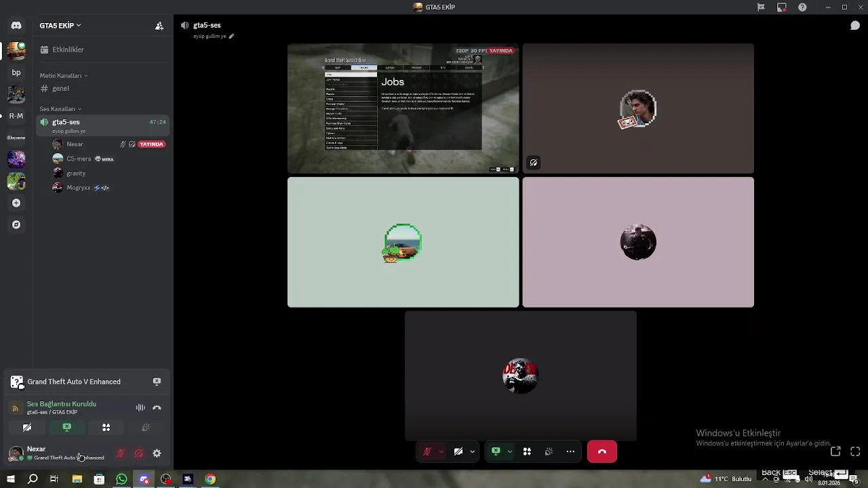Viewport: 868px width, 488px height.
Task: Open the Discord help question mark icon
Action: (x=803, y=7)
